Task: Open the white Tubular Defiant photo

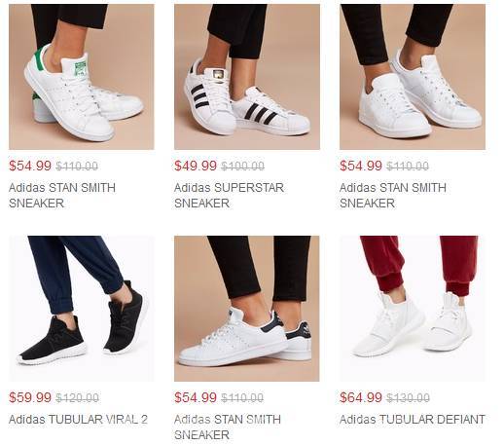Action: (x=413, y=309)
